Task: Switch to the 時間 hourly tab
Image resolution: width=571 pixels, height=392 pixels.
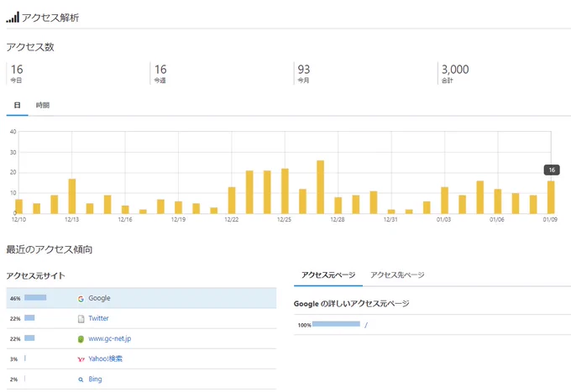Action: pos(43,105)
